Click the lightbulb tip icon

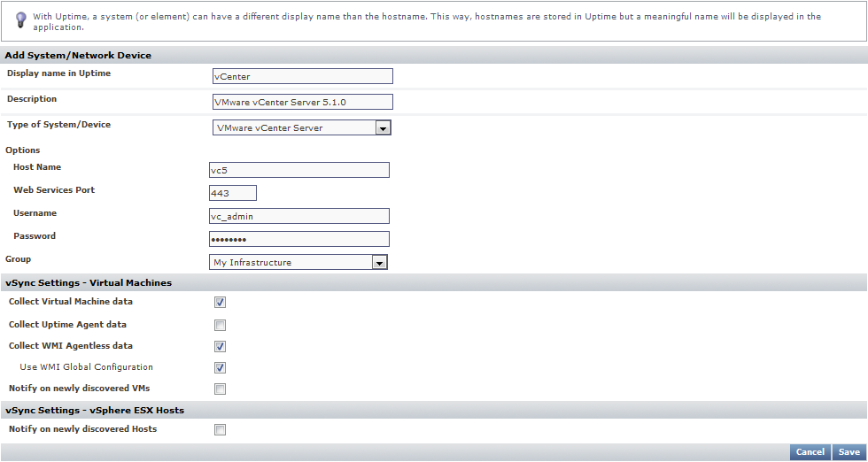(21, 19)
